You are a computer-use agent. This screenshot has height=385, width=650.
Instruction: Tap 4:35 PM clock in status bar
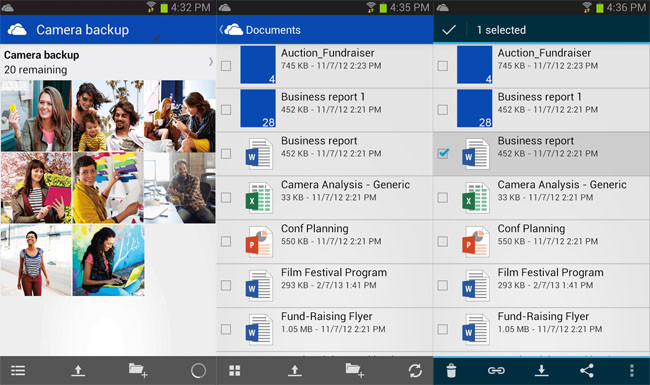click(x=409, y=7)
